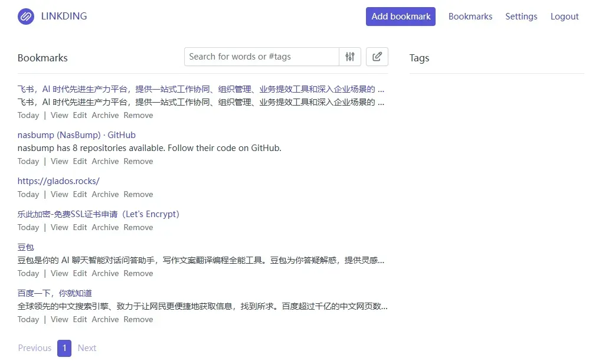Viewport: 615px width, 364px height.
Task: Remove the 豆包 bookmark
Action: pos(138,273)
